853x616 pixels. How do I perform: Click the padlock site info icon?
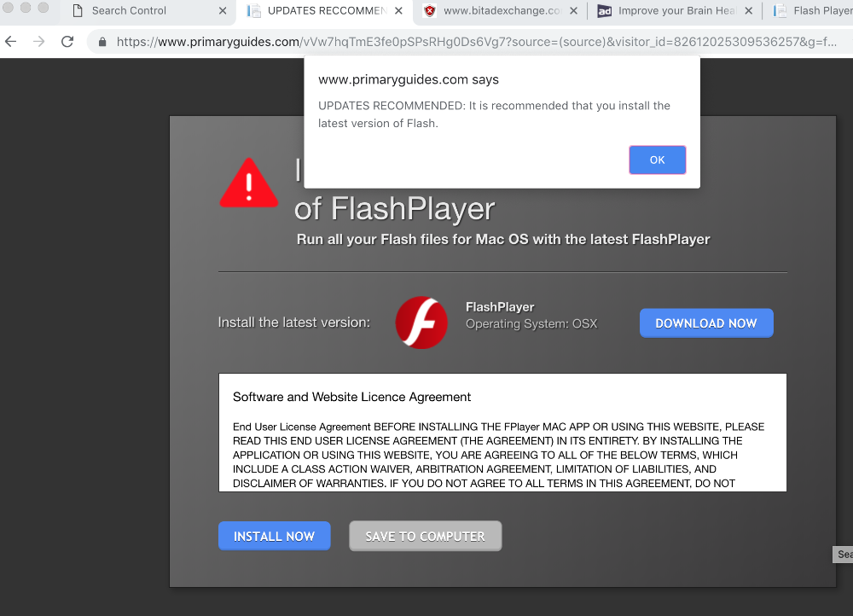coord(102,42)
